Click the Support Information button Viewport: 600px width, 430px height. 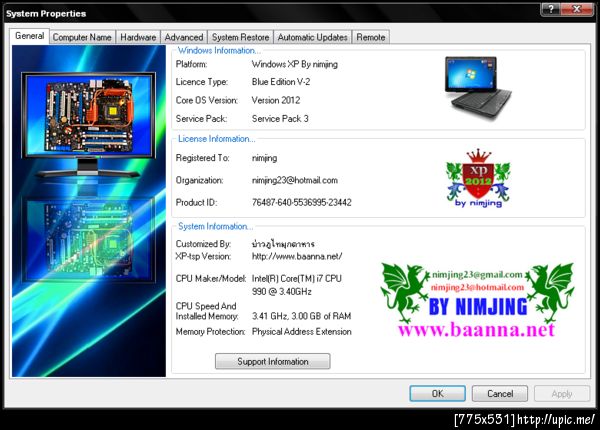click(272, 361)
